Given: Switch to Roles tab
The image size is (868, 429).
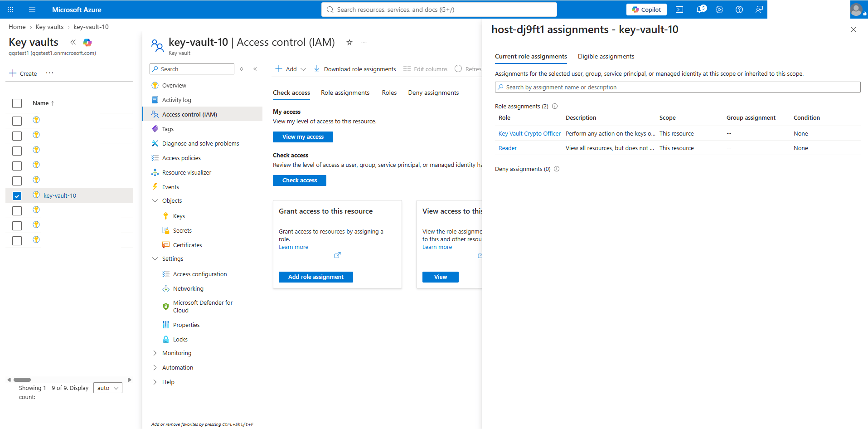Looking at the screenshot, I should 389,93.
